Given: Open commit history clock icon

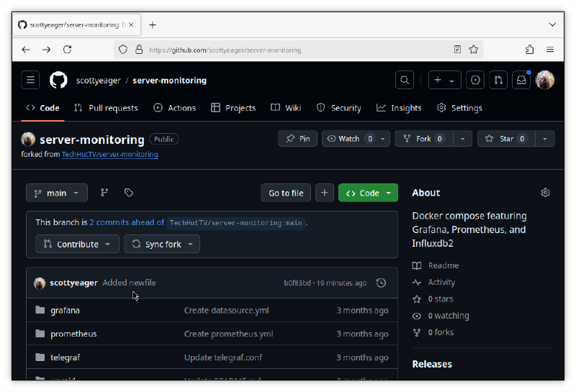Looking at the screenshot, I should click(382, 283).
